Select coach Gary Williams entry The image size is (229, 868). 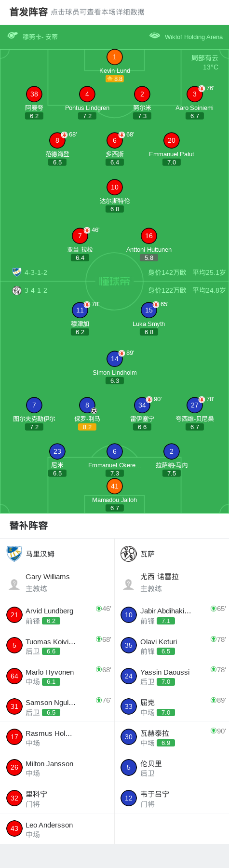coord(57,583)
